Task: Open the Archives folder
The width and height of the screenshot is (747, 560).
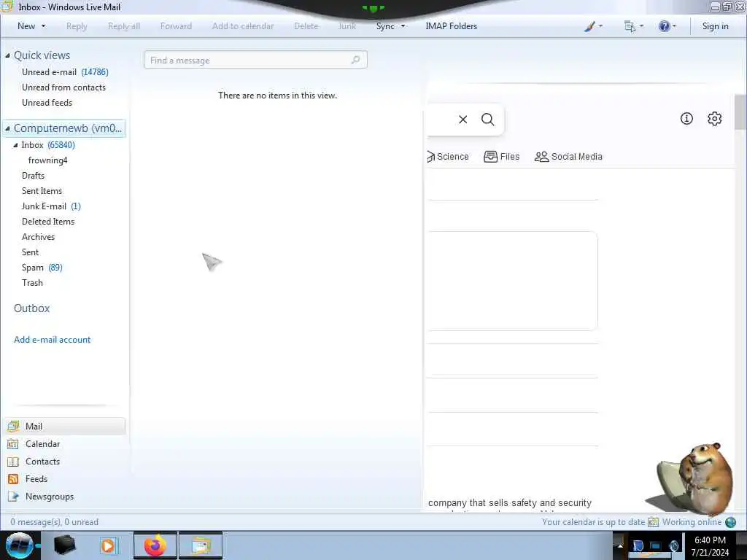Action: (38, 237)
